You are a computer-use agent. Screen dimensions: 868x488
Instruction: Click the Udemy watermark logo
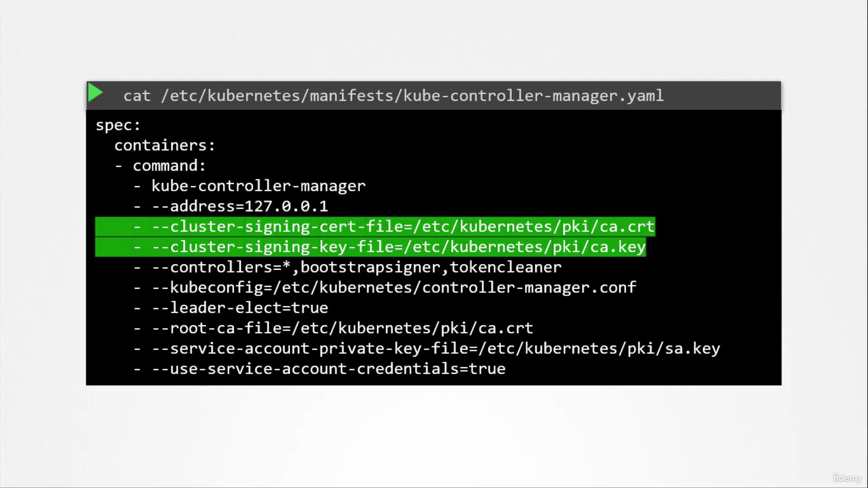(x=847, y=478)
